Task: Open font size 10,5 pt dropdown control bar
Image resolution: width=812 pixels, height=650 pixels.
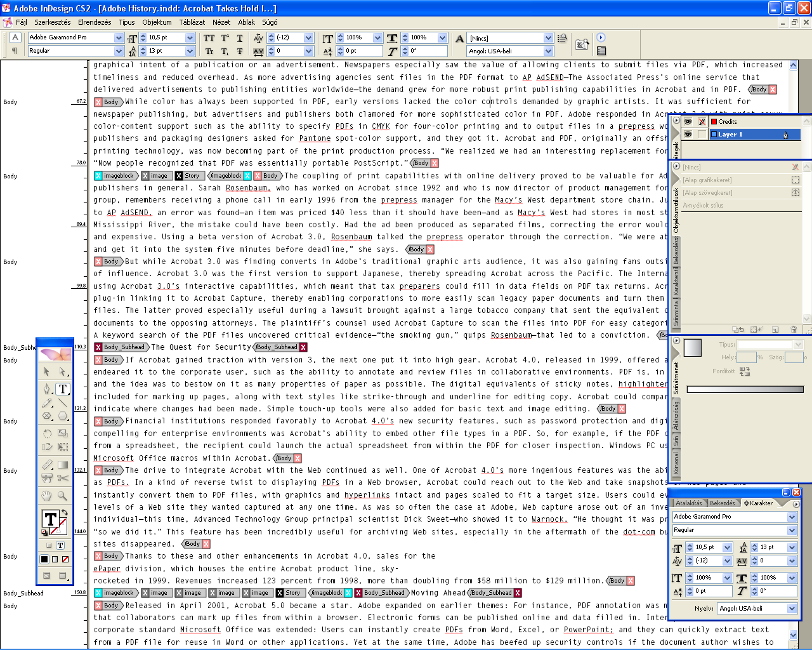Action: pyautogui.click(x=190, y=37)
